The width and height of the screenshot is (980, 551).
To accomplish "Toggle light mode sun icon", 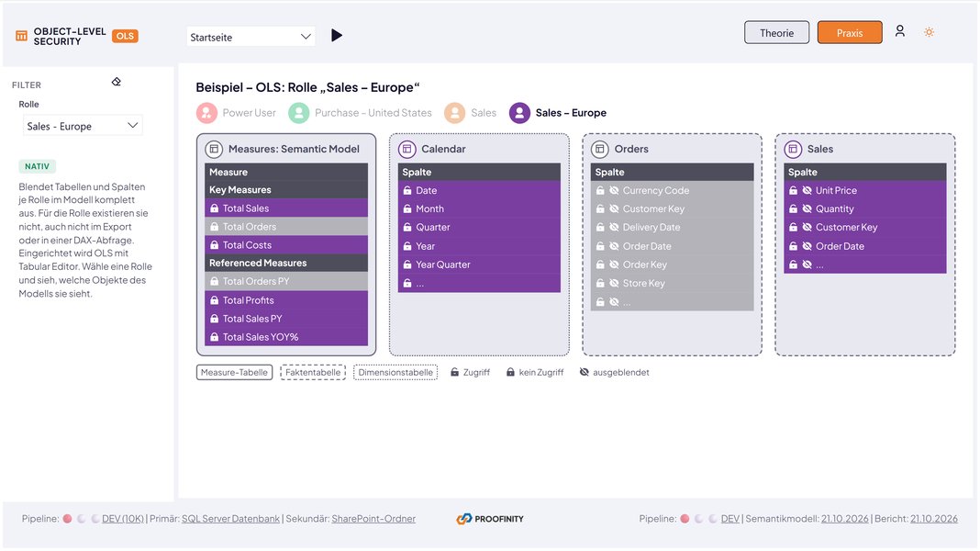I will [929, 32].
